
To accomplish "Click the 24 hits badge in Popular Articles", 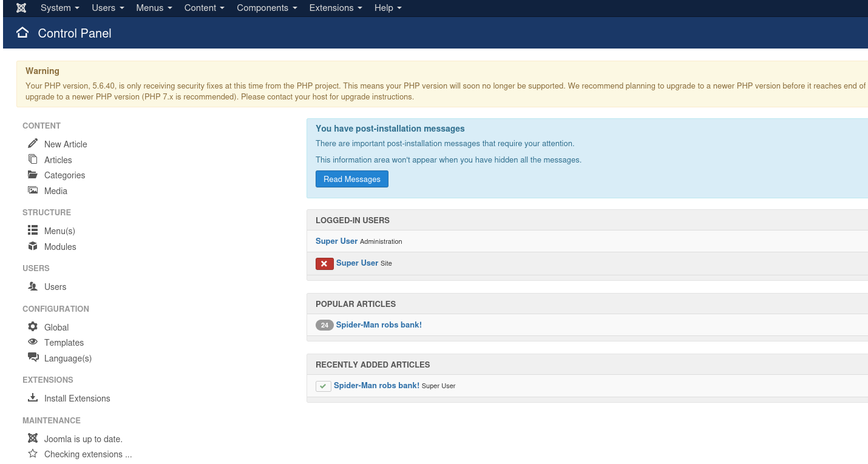I will click(324, 325).
